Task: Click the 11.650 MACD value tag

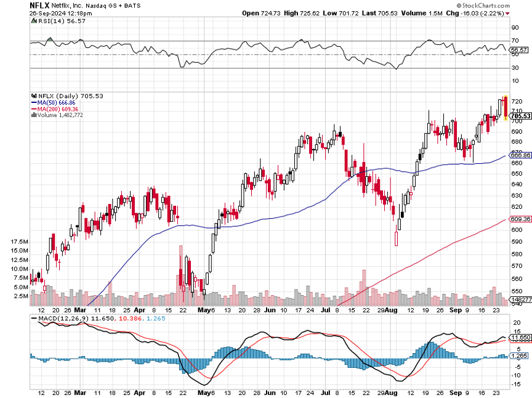Action: click(x=520, y=338)
